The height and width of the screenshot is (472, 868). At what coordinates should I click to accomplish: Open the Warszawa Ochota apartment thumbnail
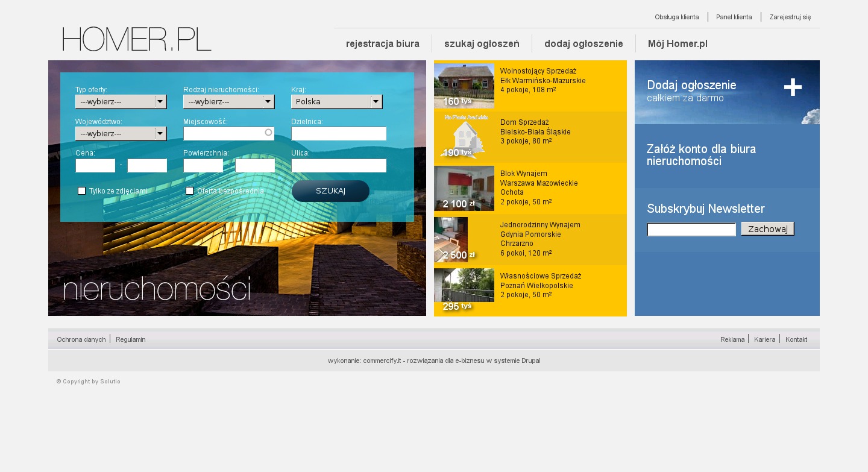pyautogui.click(x=464, y=188)
